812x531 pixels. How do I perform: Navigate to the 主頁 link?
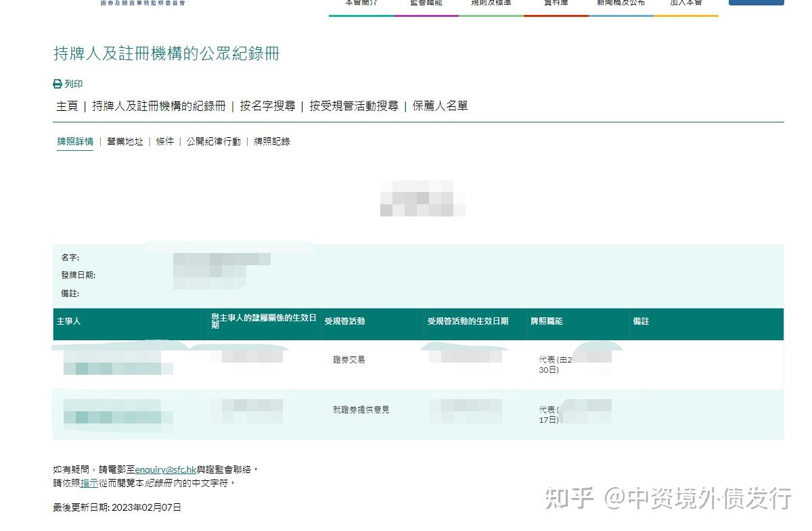click(x=66, y=106)
